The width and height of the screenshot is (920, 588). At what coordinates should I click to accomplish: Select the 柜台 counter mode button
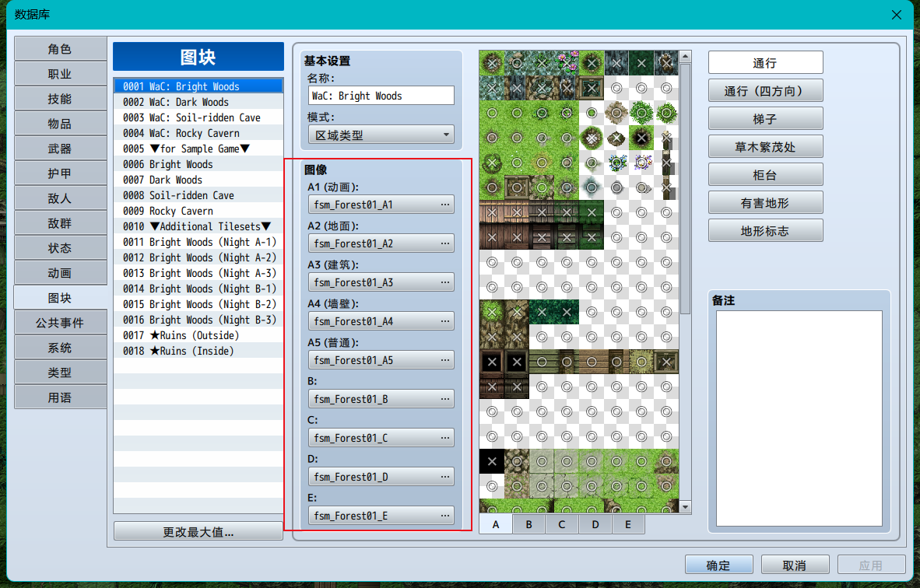(766, 175)
